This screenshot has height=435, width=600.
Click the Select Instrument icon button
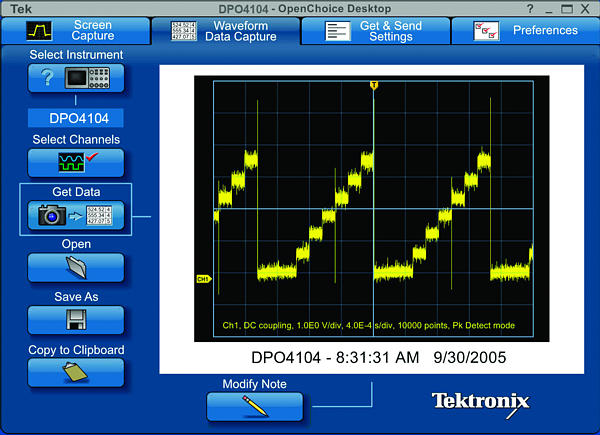coord(76,79)
